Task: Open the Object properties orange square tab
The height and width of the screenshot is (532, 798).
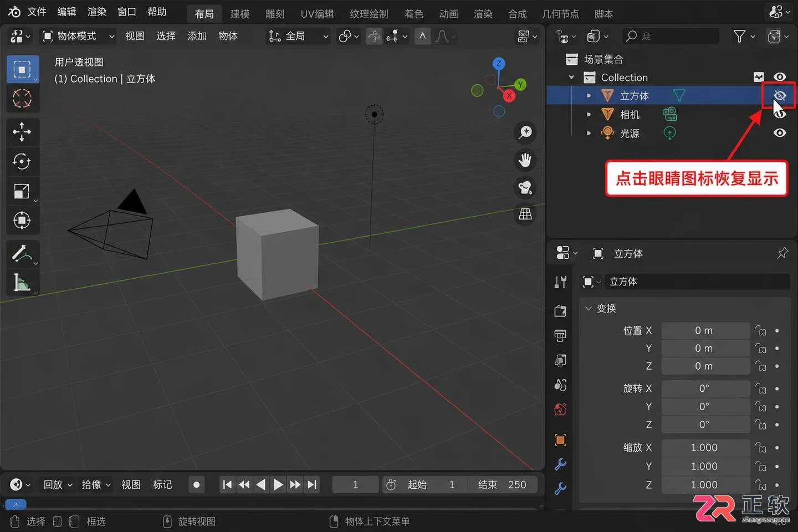Action: tap(560, 440)
